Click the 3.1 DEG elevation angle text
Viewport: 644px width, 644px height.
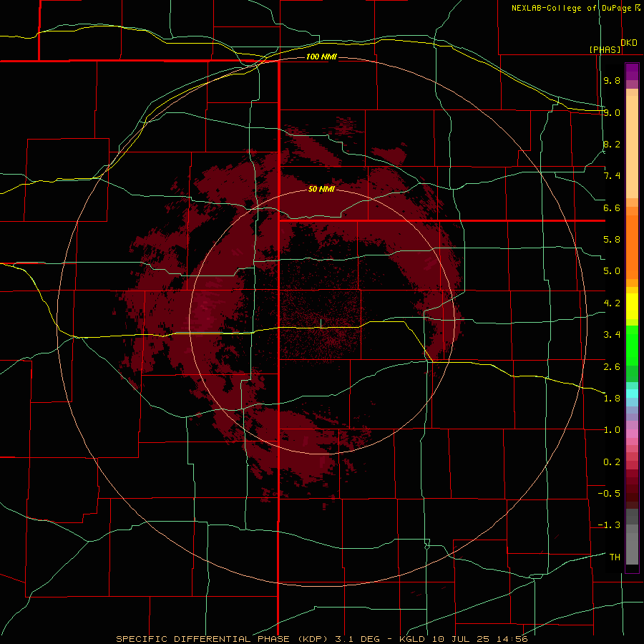[x=357, y=639]
